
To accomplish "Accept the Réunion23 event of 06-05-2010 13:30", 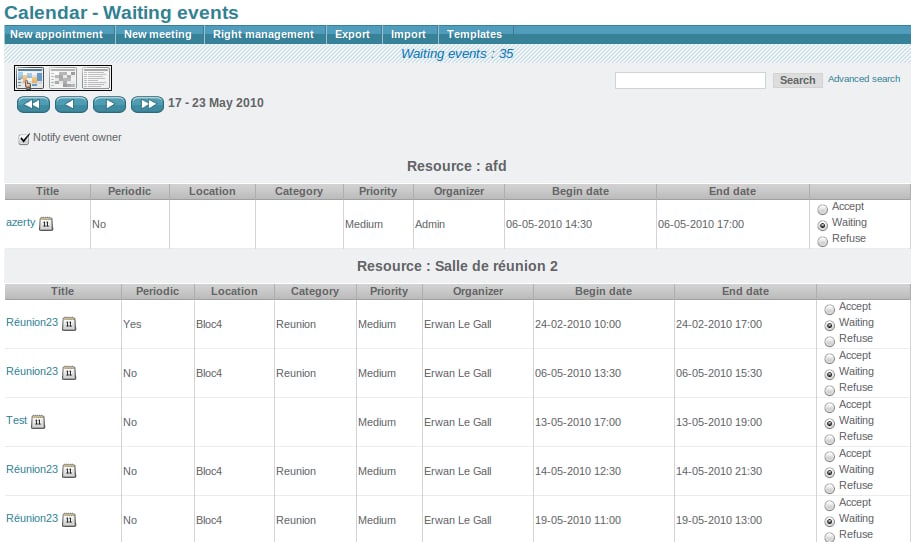I will click(x=829, y=358).
